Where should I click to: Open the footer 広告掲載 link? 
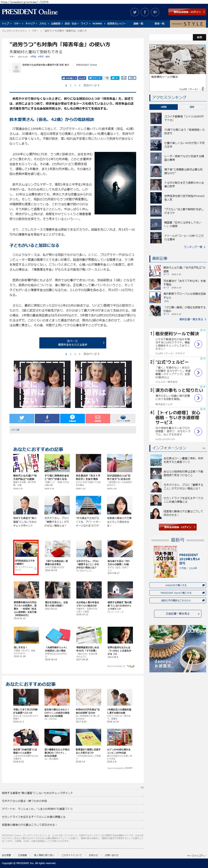(x=23, y=855)
